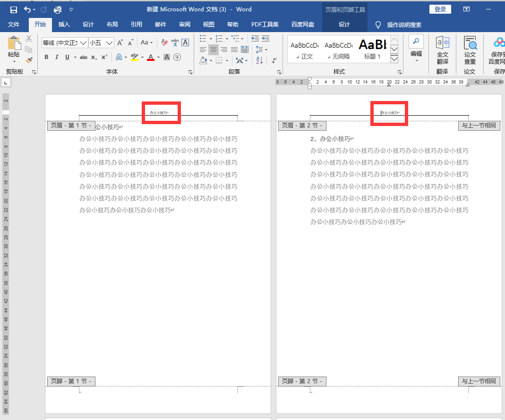Click the 登录 sign-in button

click(440, 9)
